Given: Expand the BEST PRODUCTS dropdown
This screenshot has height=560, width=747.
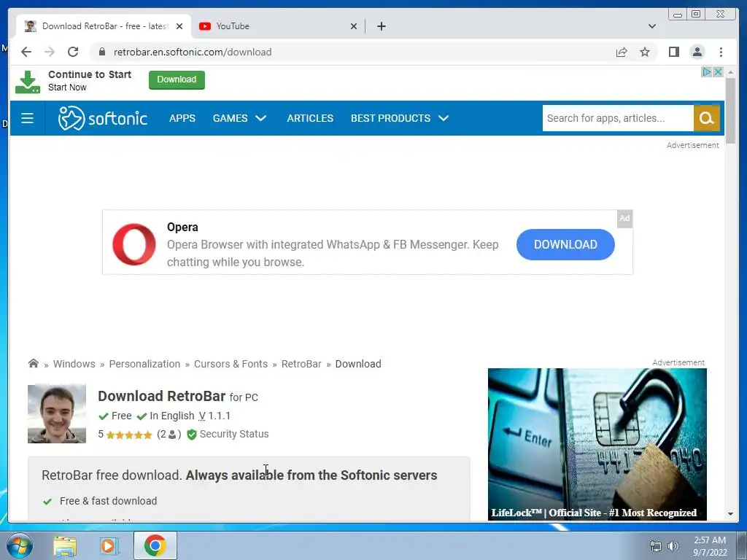Looking at the screenshot, I should tap(399, 118).
